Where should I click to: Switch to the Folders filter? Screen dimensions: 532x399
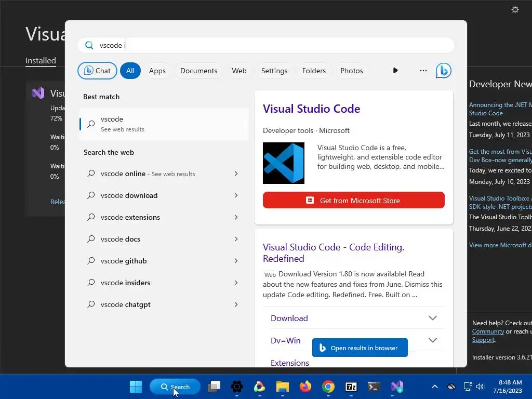tap(314, 71)
